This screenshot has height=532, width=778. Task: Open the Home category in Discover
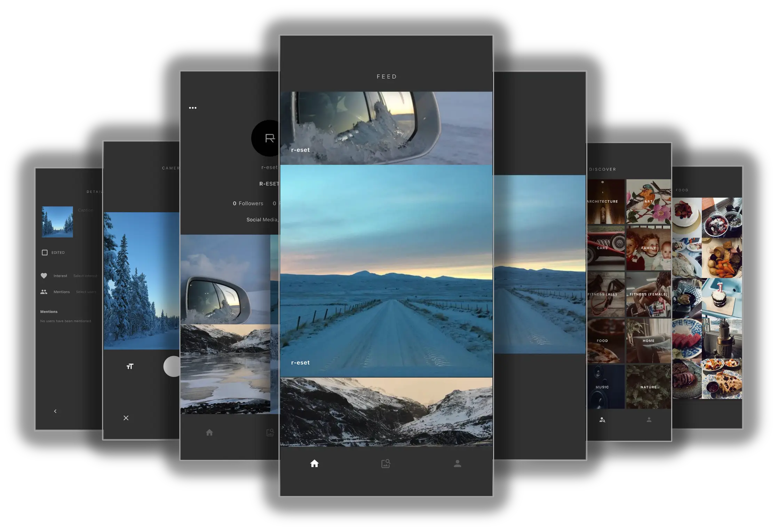pos(649,341)
